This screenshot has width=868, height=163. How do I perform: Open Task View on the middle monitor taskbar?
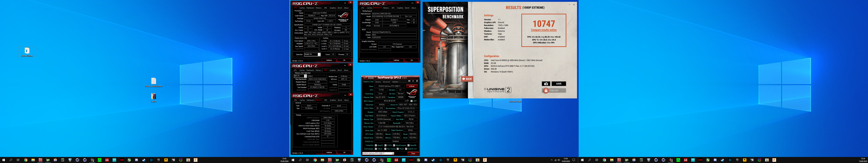[307, 160]
